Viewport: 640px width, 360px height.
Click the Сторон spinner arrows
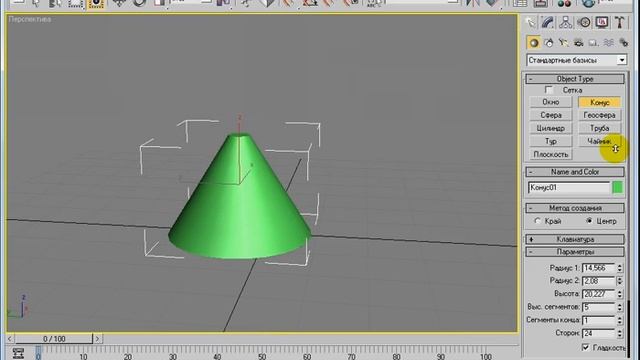tap(620, 333)
